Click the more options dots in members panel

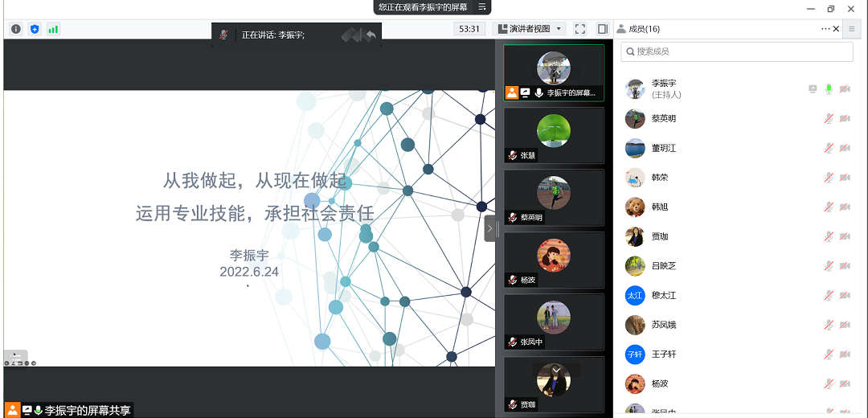click(x=825, y=29)
